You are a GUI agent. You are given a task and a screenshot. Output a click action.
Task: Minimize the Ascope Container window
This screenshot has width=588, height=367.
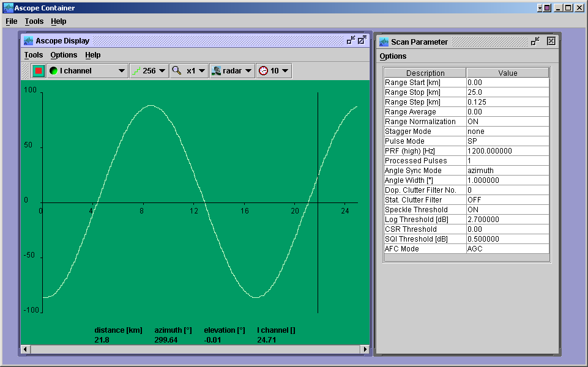(x=559, y=8)
